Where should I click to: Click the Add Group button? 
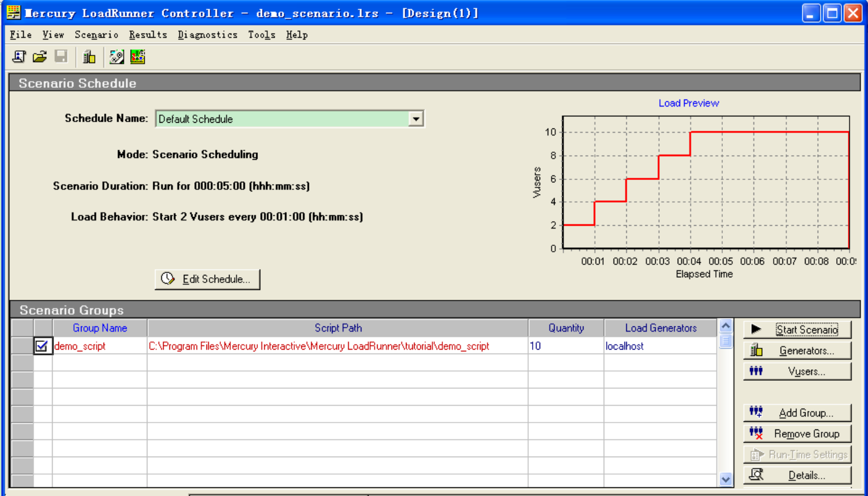click(x=797, y=413)
